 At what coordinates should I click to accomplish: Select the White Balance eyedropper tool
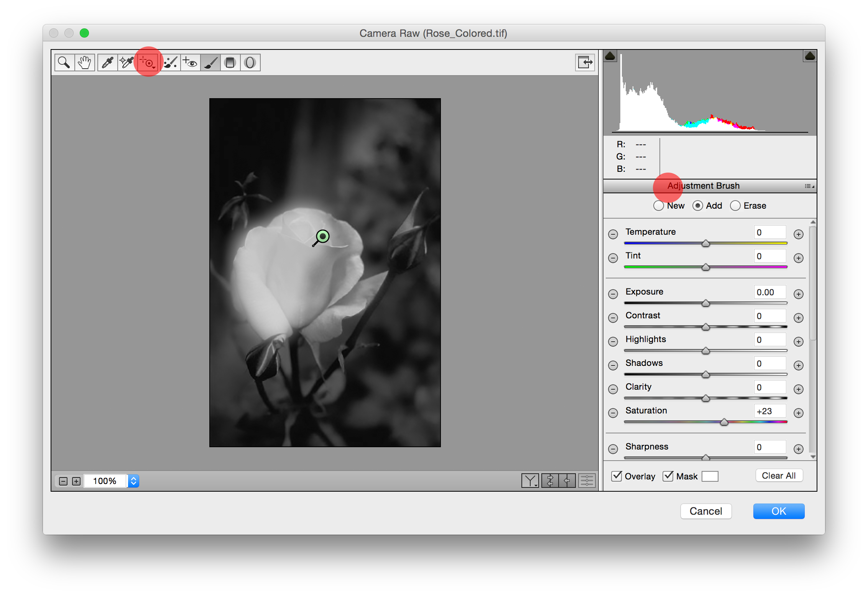pos(108,63)
